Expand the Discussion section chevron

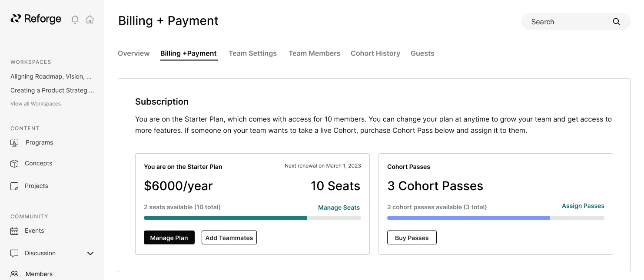(x=90, y=254)
